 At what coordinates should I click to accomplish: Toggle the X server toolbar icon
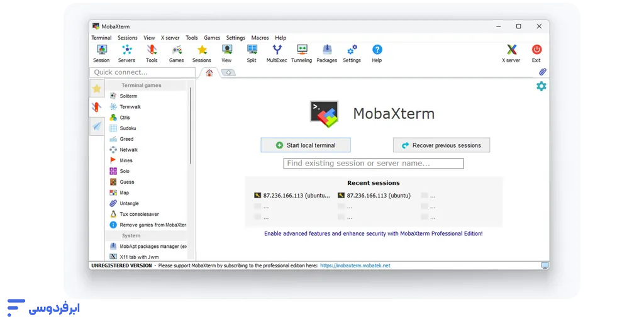(x=511, y=54)
